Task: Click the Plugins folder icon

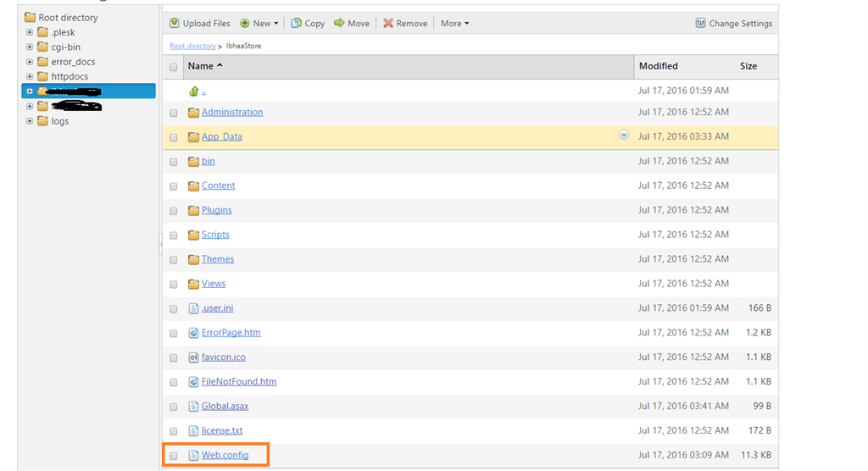Action: coord(193,210)
